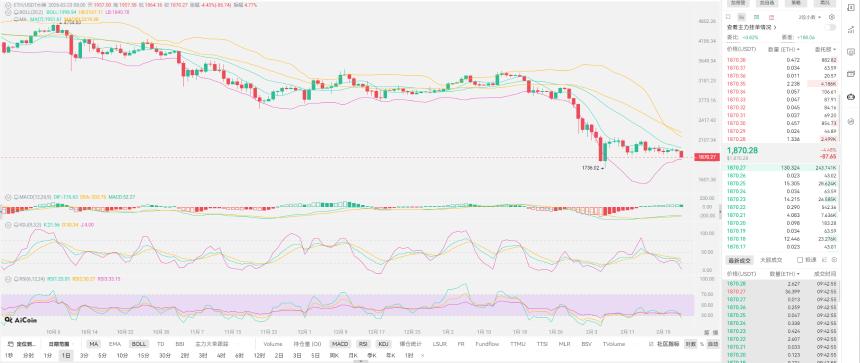Open the sidebar robot assistant icon

pyautogui.click(x=851, y=97)
